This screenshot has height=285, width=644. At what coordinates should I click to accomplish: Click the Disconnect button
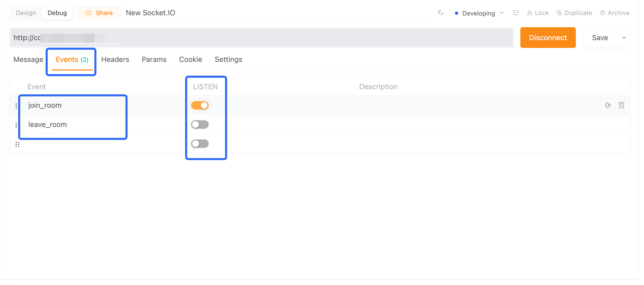pyautogui.click(x=548, y=37)
